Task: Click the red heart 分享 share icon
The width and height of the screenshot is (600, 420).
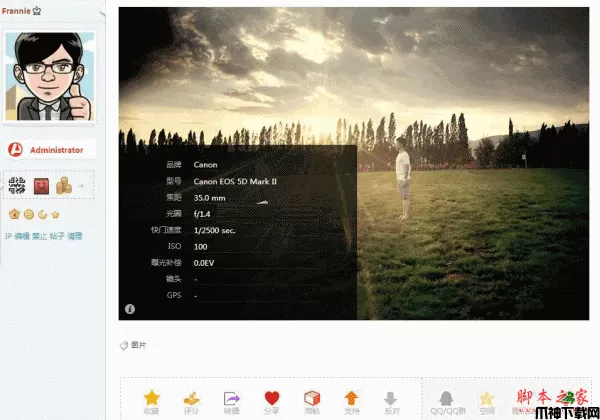Action: [x=272, y=398]
